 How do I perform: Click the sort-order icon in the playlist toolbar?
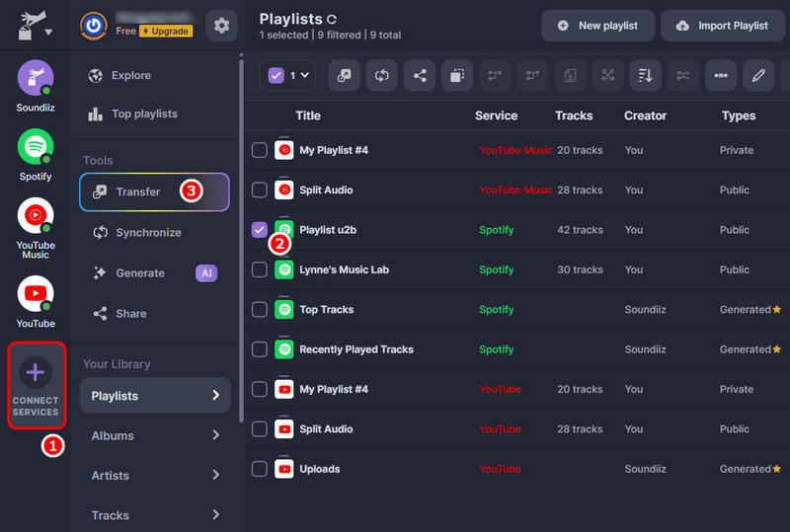click(646, 76)
